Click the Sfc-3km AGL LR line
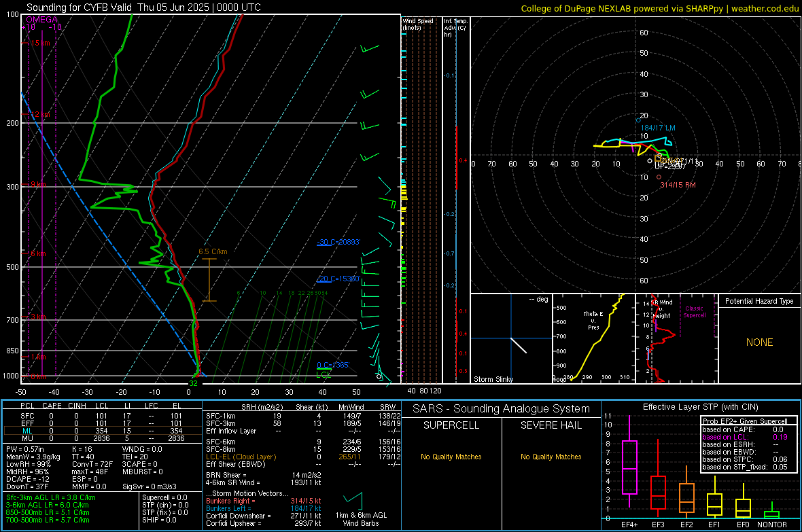This screenshot has width=802, height=532. tap(51, 497)
